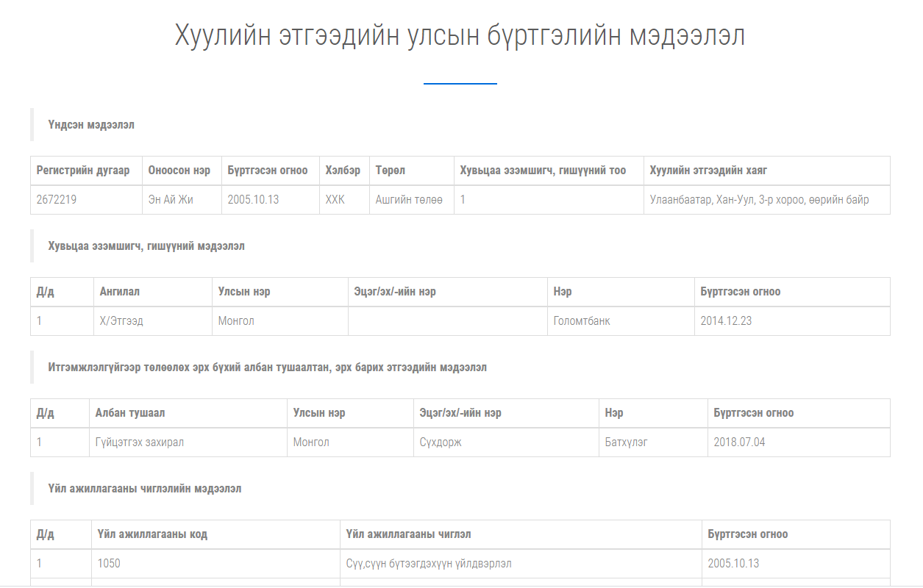Click the surname Сүхдорж cell
The image size is (923, 588).
pos(441,442)
